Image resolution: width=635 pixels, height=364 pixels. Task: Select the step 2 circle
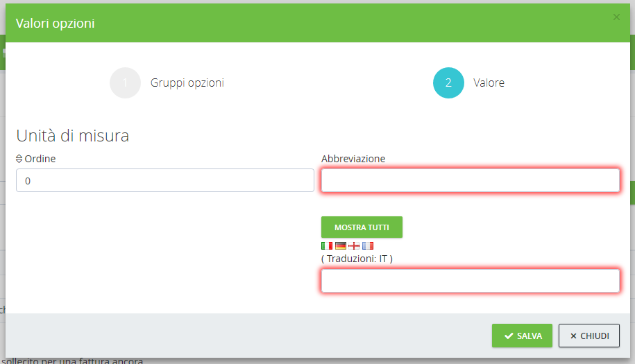click(448, 83)
